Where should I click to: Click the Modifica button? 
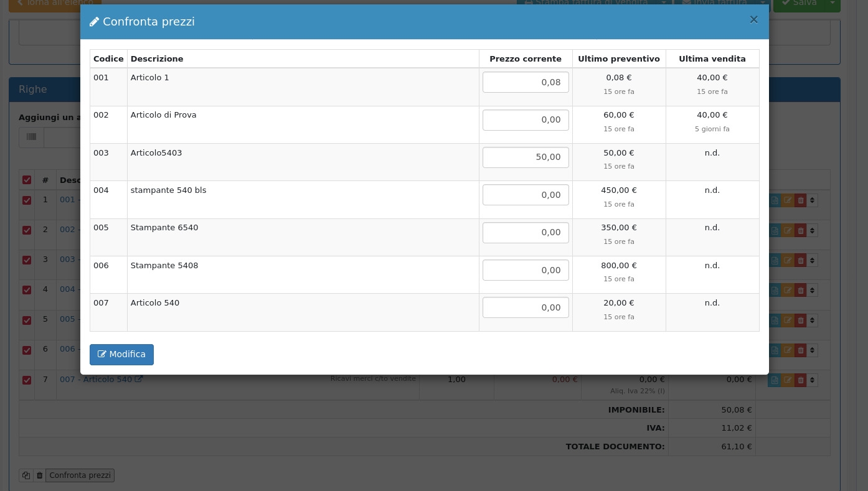(x=121, y=355)
